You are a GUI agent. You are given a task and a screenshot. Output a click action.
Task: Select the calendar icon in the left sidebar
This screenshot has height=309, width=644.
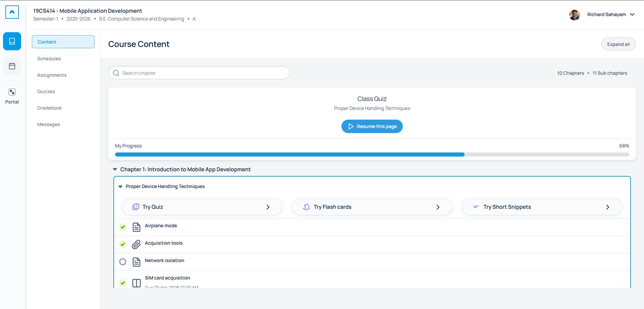12,66
